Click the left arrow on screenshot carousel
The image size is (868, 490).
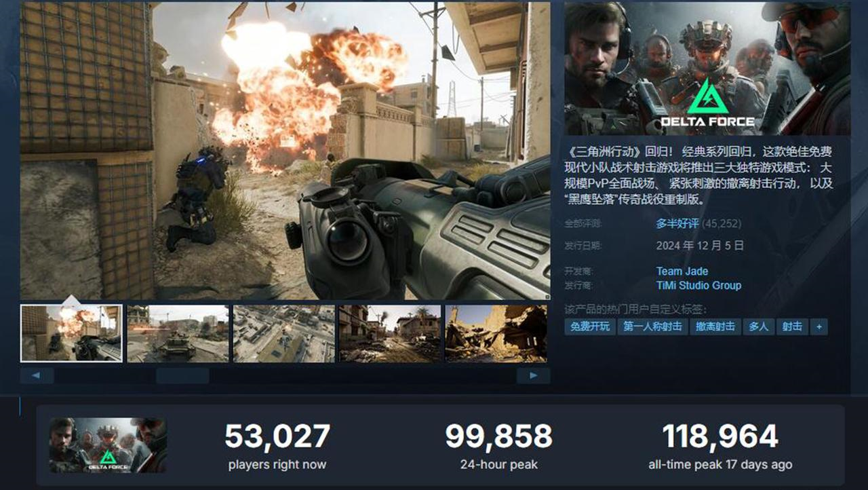click(37, 375)
